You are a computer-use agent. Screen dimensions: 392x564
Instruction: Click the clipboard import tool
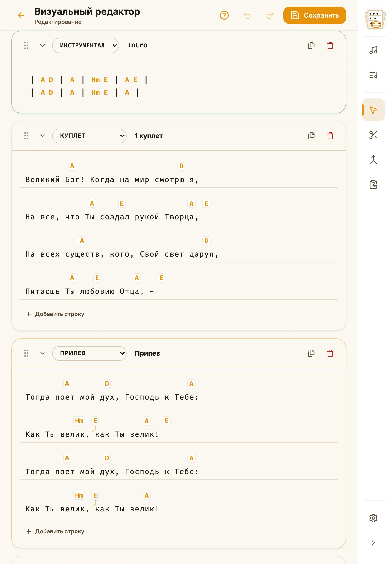tap(373, 184)
